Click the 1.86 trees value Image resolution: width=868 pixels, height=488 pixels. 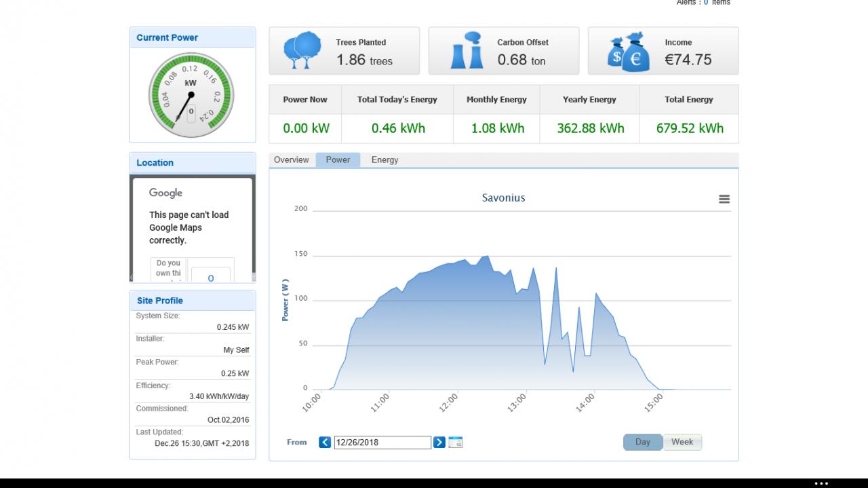pyautogui.click(x=365, y=60)
